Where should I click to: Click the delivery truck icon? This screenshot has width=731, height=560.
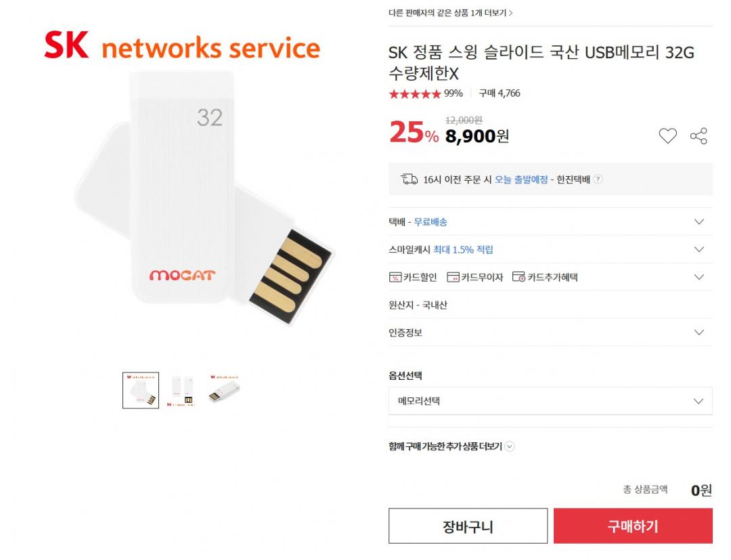click(x=409, y=179)
